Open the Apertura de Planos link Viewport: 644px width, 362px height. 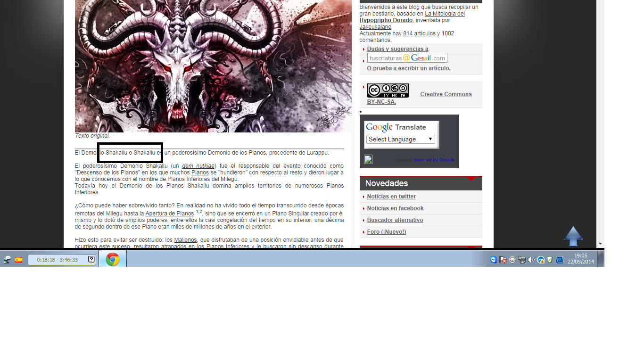click(170, 214)
